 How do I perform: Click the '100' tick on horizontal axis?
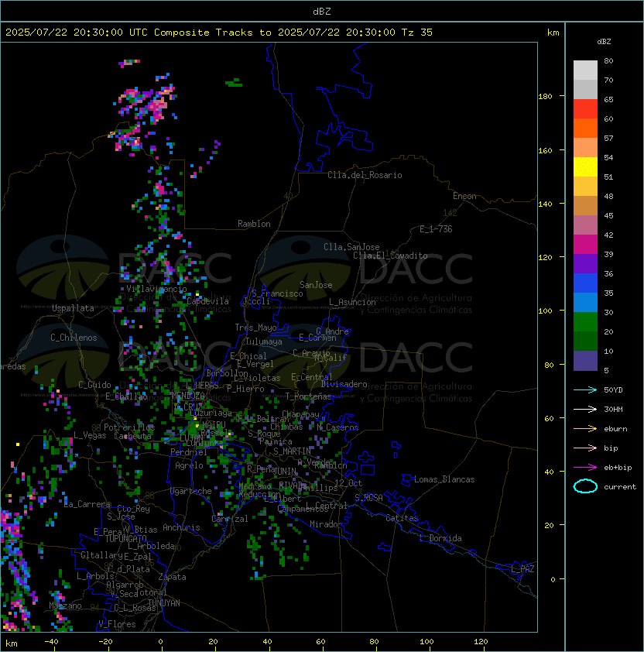coord(426,642)
